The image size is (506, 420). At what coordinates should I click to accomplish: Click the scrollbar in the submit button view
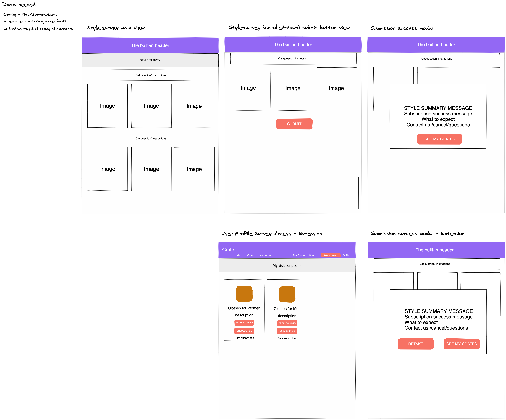(x=359, y=193)
